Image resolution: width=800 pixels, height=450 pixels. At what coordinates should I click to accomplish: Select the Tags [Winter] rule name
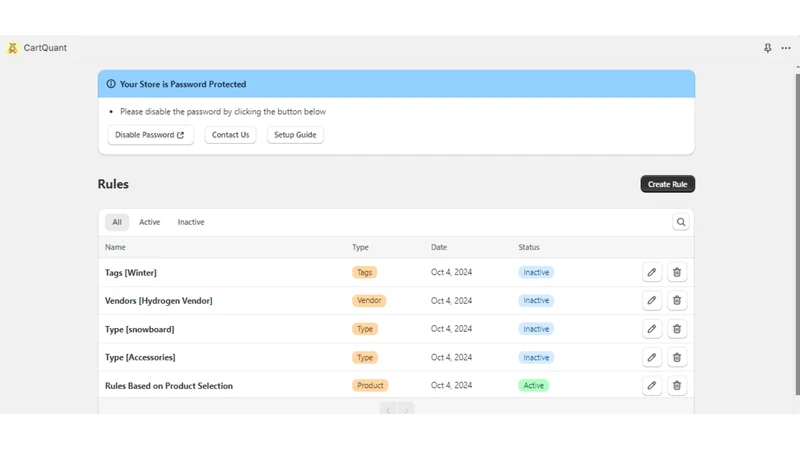131,272
